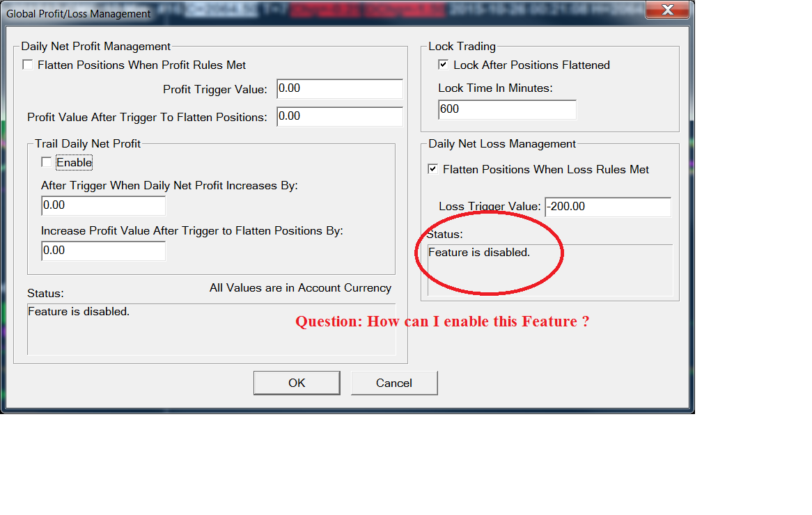812x515 pixels.
Task: Click the All Values are in Account Currency text
Action: pyautogui.click(x=300, y=288)
